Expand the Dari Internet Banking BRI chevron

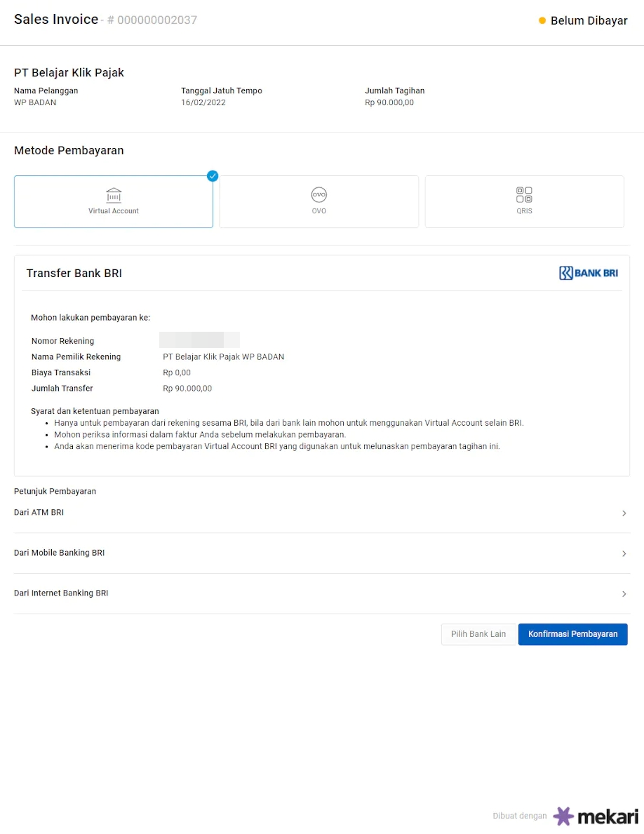(x=624, y=594)
